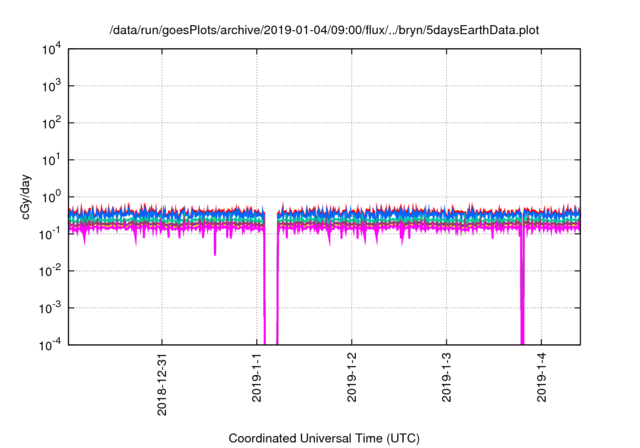Select the 10^4 y-axis tick label

click(52, 50)
